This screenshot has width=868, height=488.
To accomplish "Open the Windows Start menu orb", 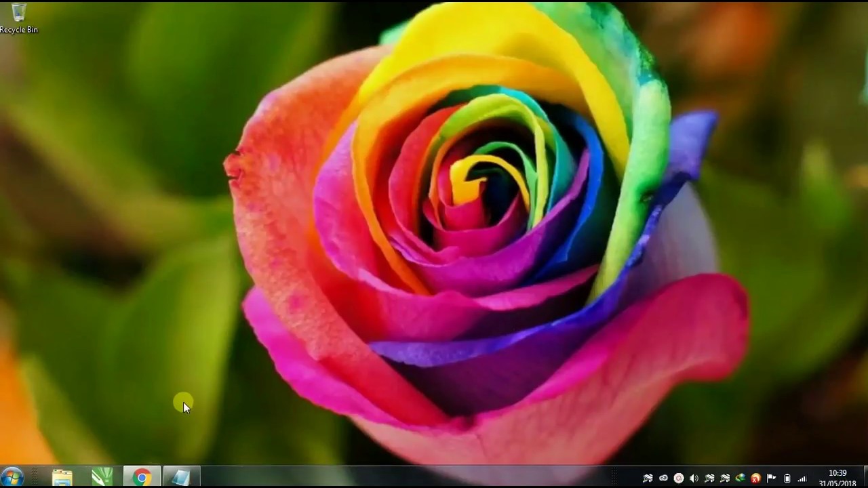I will (x=12, y=477).
